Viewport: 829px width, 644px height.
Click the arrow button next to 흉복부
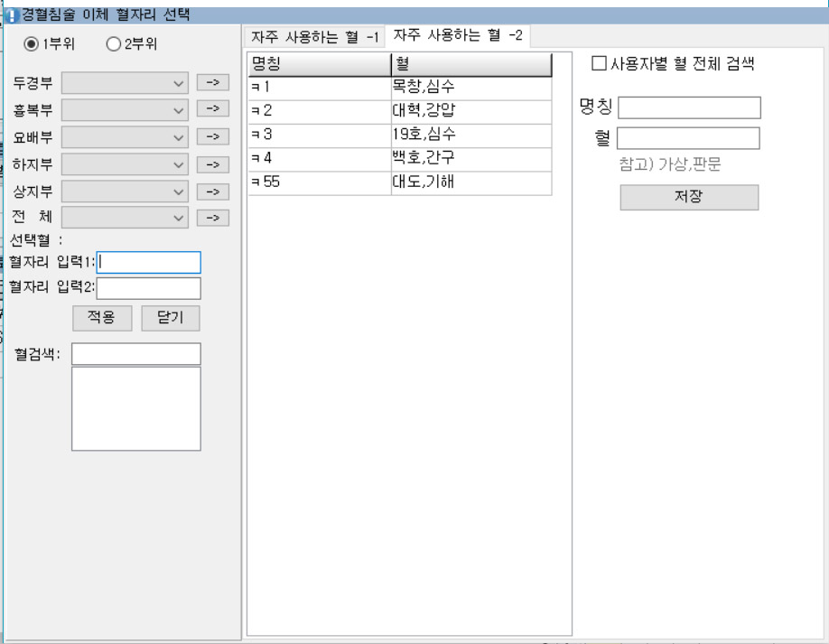(x=212, y=109)
